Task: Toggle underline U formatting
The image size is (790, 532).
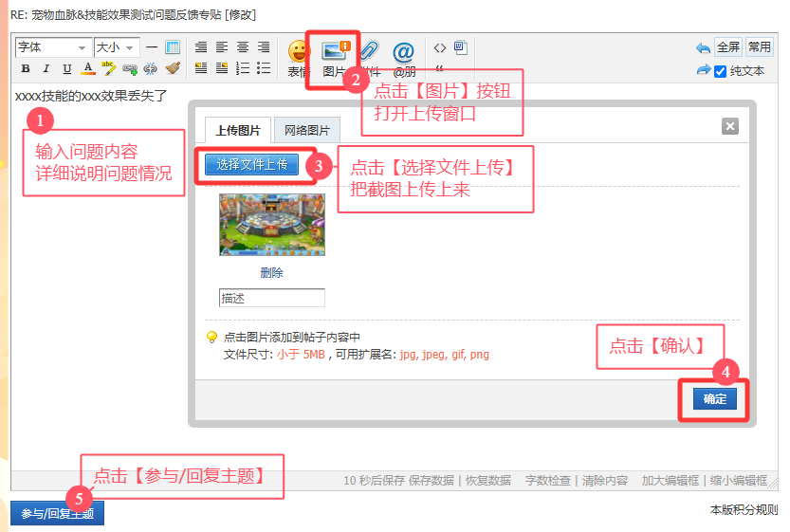Action: 67,68
